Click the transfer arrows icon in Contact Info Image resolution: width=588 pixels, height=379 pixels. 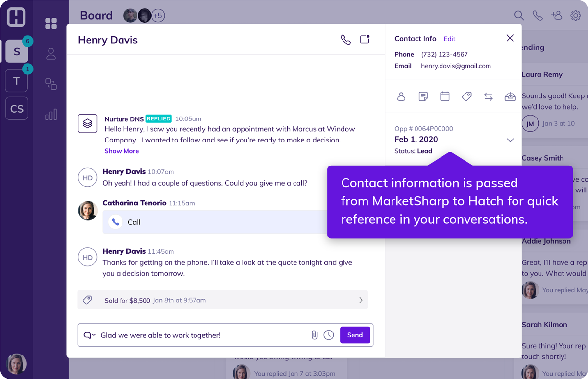[488, 96]
